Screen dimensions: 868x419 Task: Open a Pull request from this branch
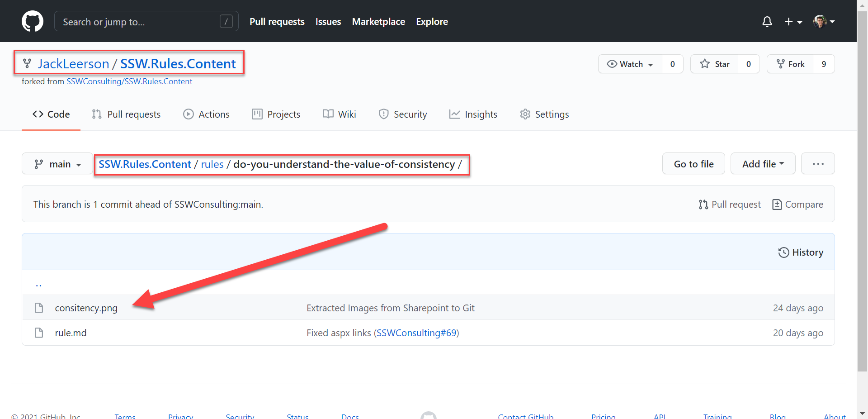(x=729, y=205)
